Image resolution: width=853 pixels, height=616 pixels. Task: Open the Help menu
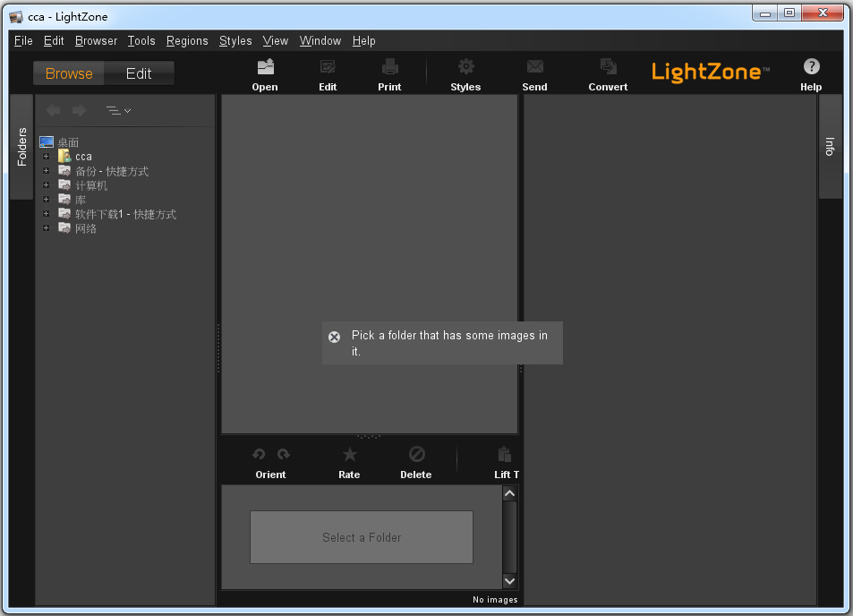(x=364, y=41)
